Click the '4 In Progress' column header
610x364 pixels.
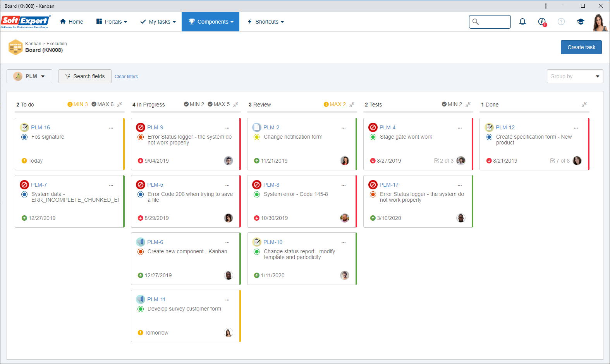coord(149,105)
